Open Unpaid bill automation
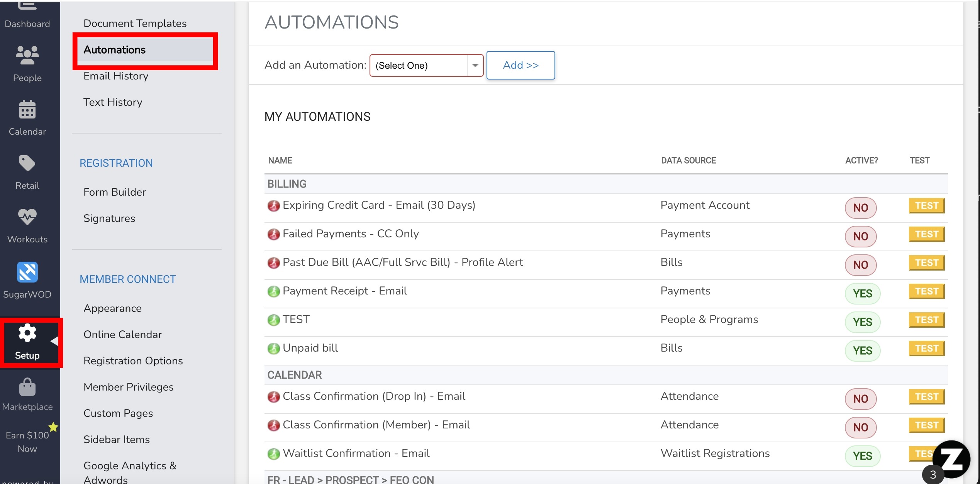This screenshot has height=484, width=980. pyautogui.click(x=310, y=348)
